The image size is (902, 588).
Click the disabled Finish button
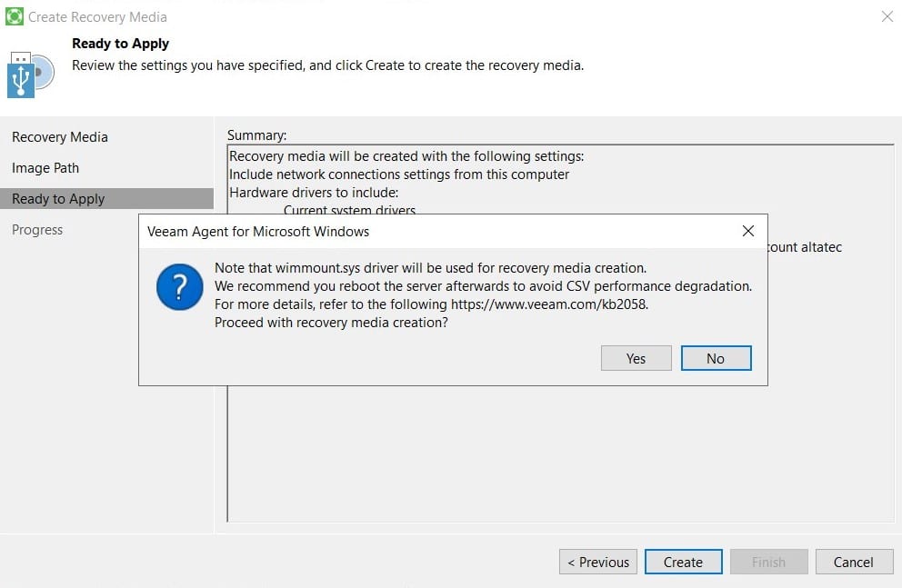[768, 562]
